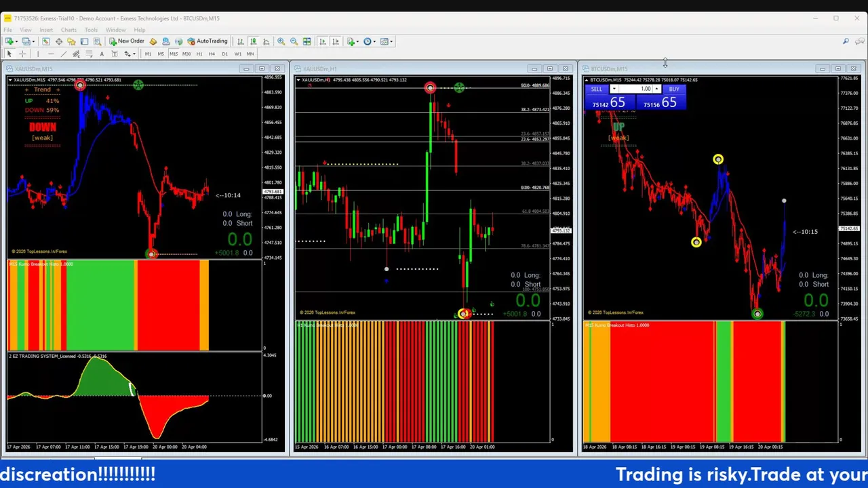The height and width of the screenshot is (488, 868).
Task: Switch timeframe to W1
Action: (237, 54)
